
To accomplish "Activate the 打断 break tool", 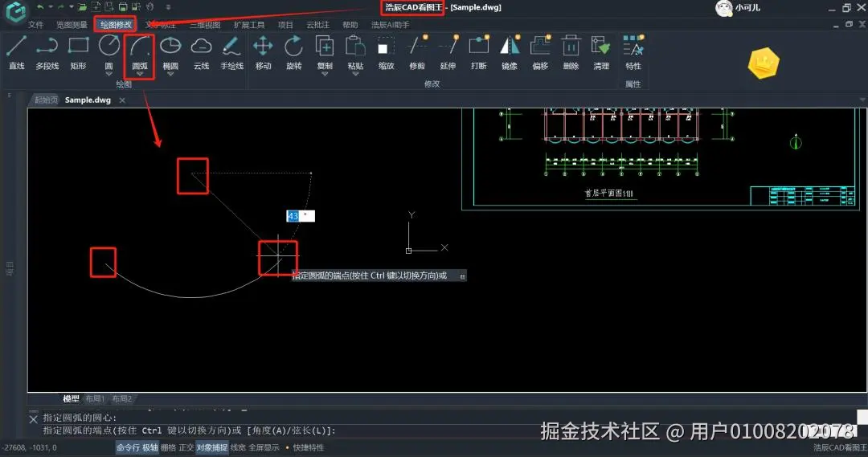I will pos(478,52).
